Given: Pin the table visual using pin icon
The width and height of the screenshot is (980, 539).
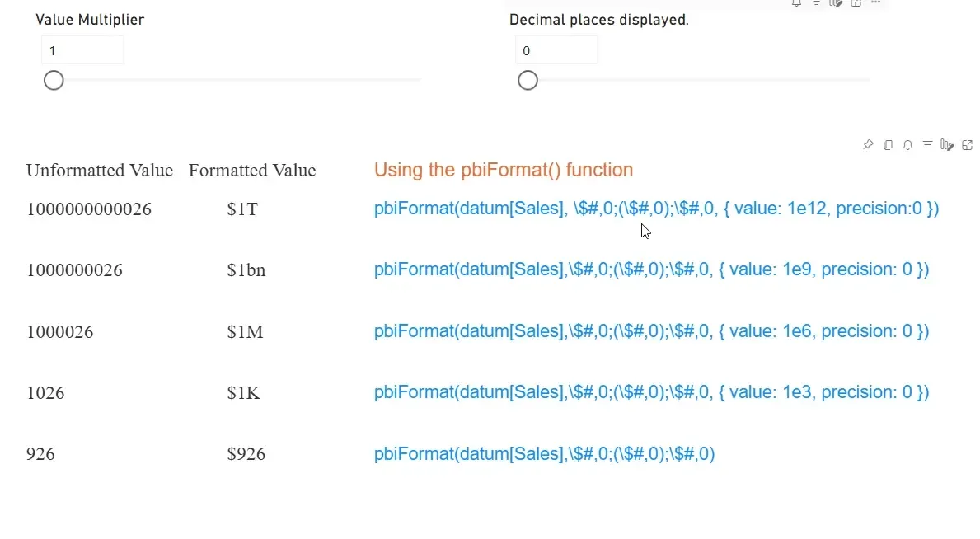Looking at the screenshot, I should pos(868,145).
